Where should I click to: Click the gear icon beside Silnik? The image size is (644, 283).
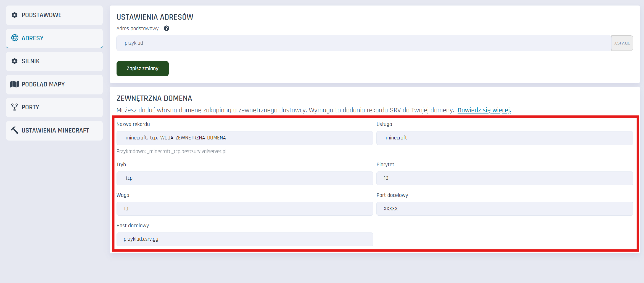(x=15, y=61)
